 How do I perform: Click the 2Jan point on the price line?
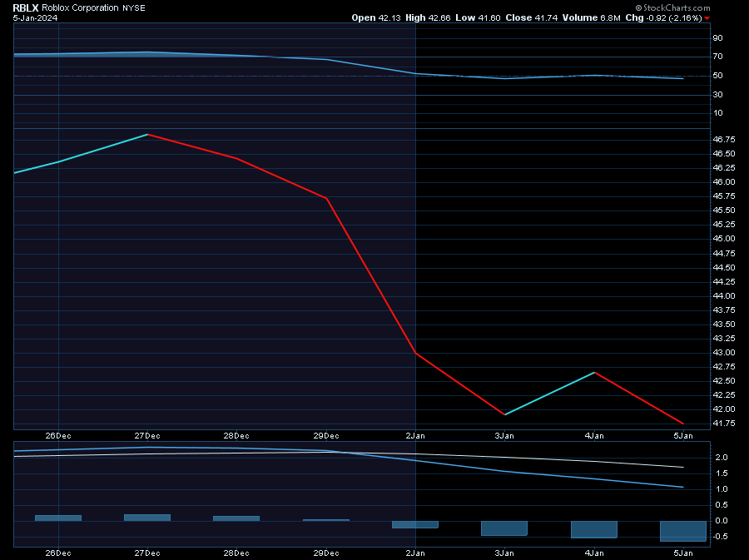click(416, 354)
